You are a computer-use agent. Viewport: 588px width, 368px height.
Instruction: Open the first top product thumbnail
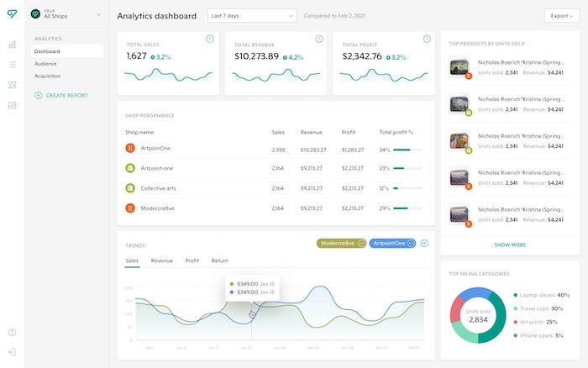tap(459, 67)
